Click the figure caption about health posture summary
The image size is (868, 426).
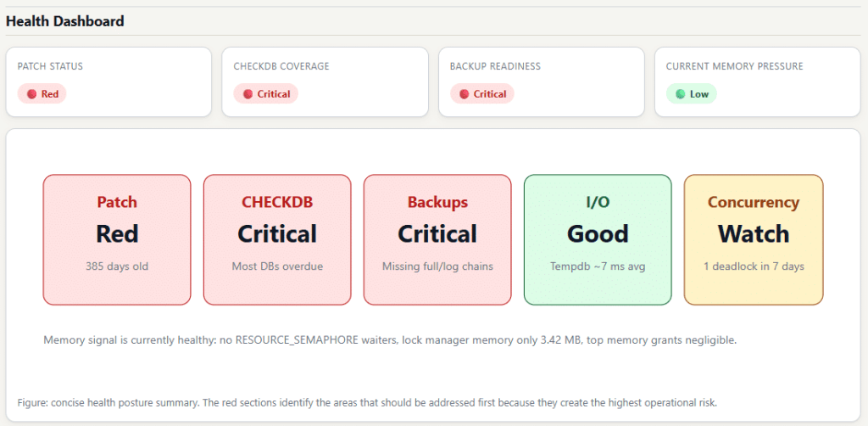367,403
